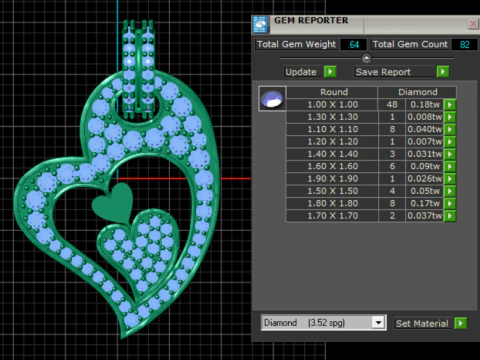
Task: Click green arrow for 1.20 X 1.20 row
Action: tap(450, 142)
